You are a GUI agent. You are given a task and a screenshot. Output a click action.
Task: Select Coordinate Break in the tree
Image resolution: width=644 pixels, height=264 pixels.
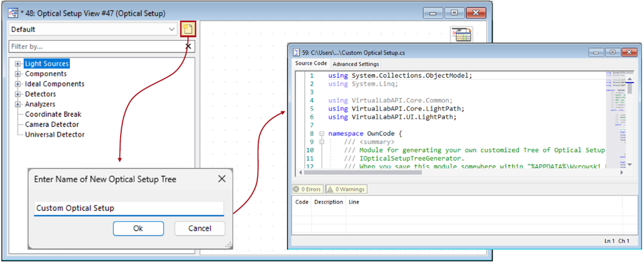53,114
